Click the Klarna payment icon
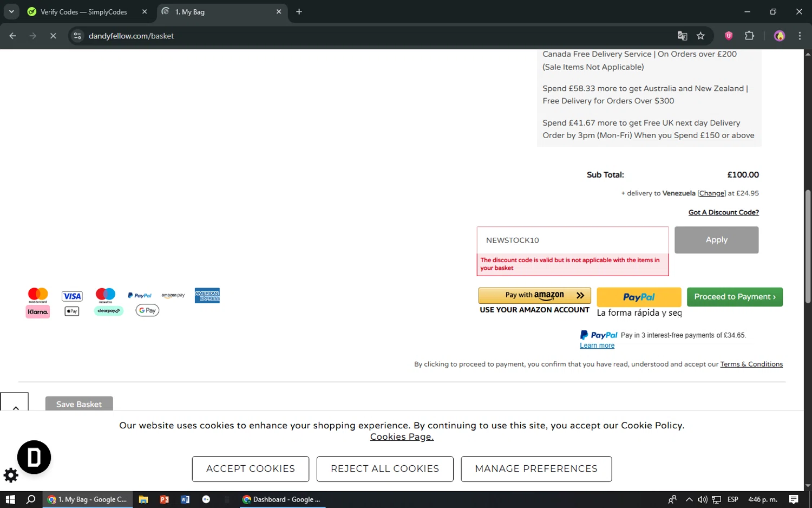Viewport: 812px width, 508px height. 38,311
